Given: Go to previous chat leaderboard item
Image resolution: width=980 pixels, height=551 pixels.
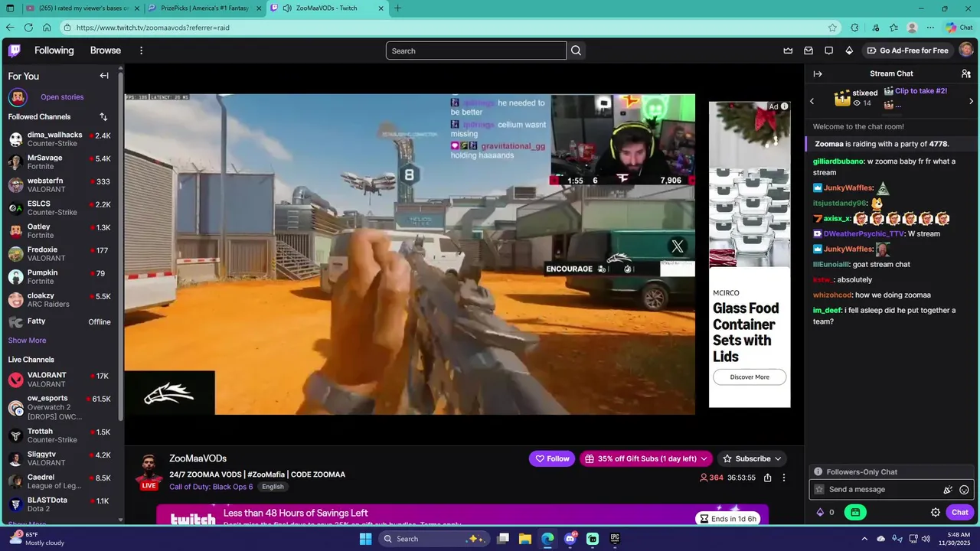Looking at the screenshot, I should (x=812, y=101).
